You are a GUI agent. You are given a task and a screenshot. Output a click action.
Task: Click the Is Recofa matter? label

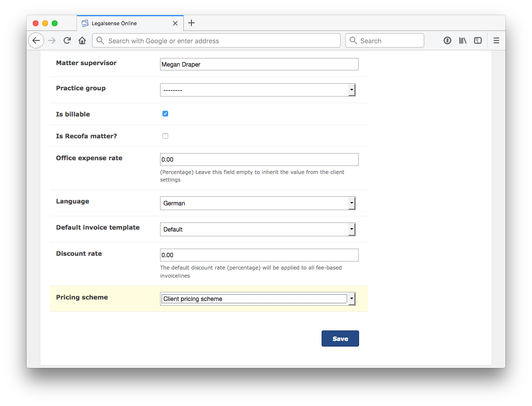point(86,136)
